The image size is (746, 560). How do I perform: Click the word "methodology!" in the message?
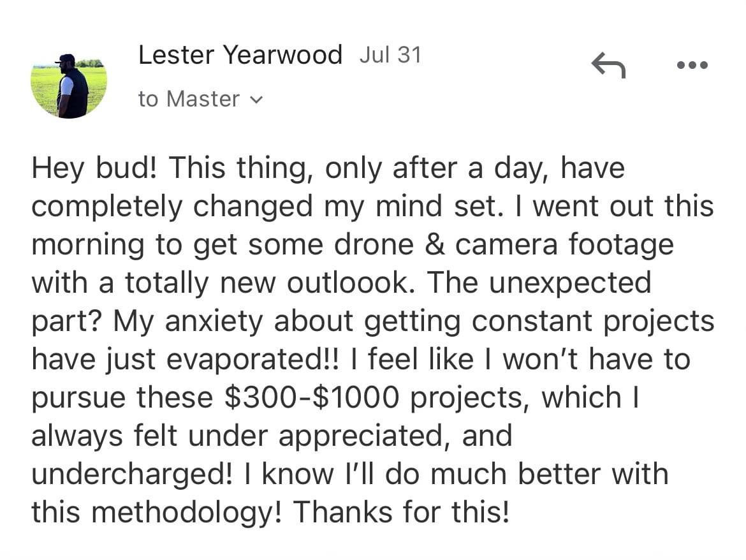pos(186,513)
